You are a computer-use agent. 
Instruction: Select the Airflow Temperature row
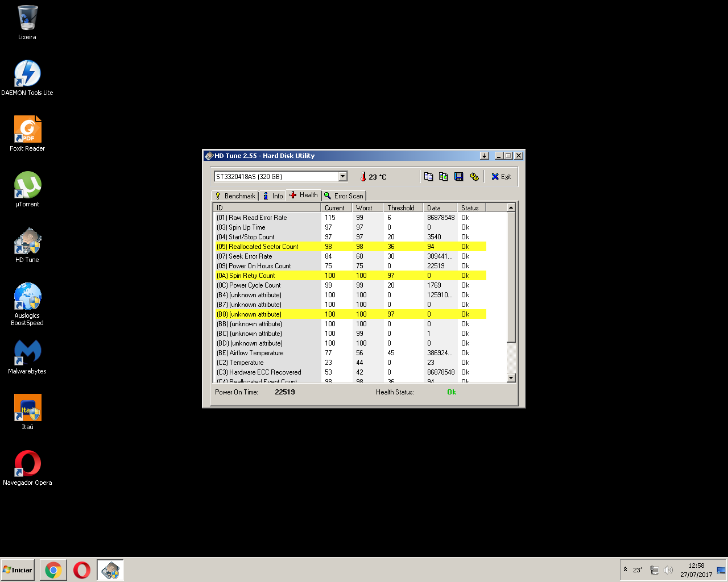point(350,353)
